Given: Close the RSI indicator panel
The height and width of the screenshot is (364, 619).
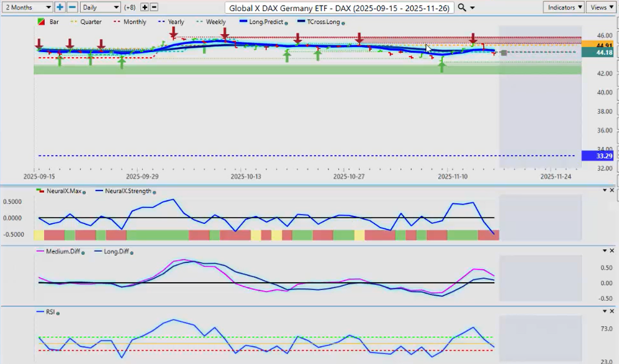Looking at the screenshot, I should [613, 311].
